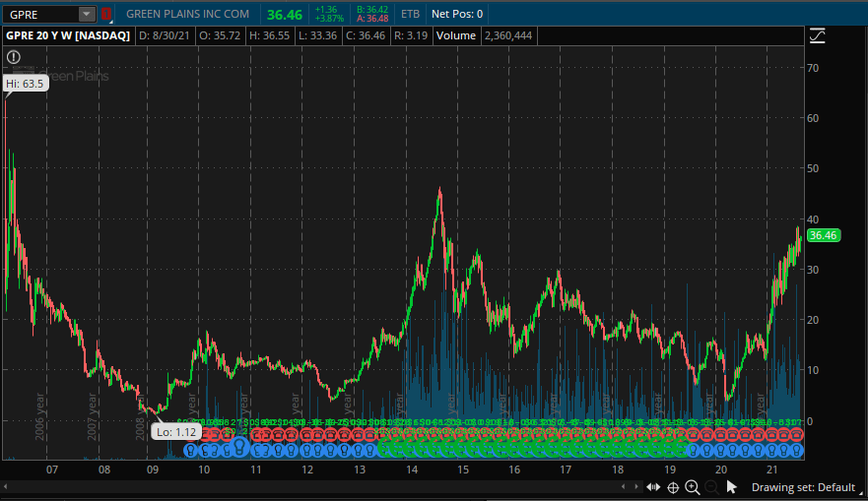868x501 pixels.
Task: Click the high value H: 36.55
Action: tap(270, 35)
